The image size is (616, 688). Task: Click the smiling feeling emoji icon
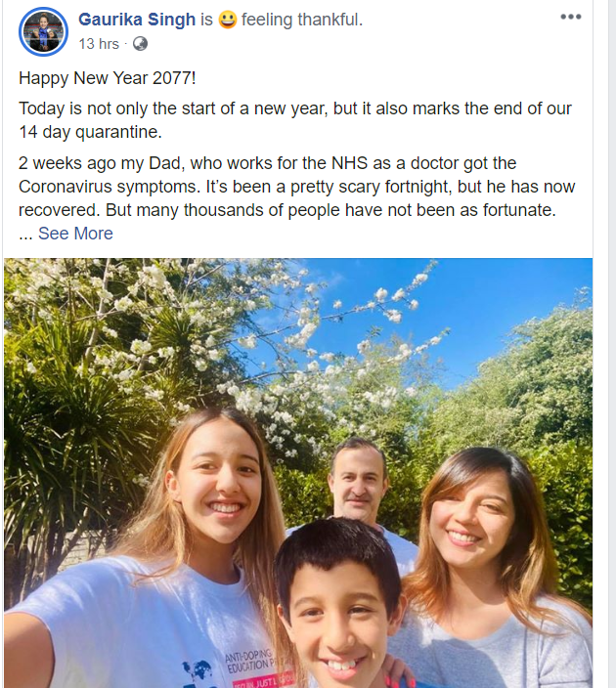(x=227, y=20)
